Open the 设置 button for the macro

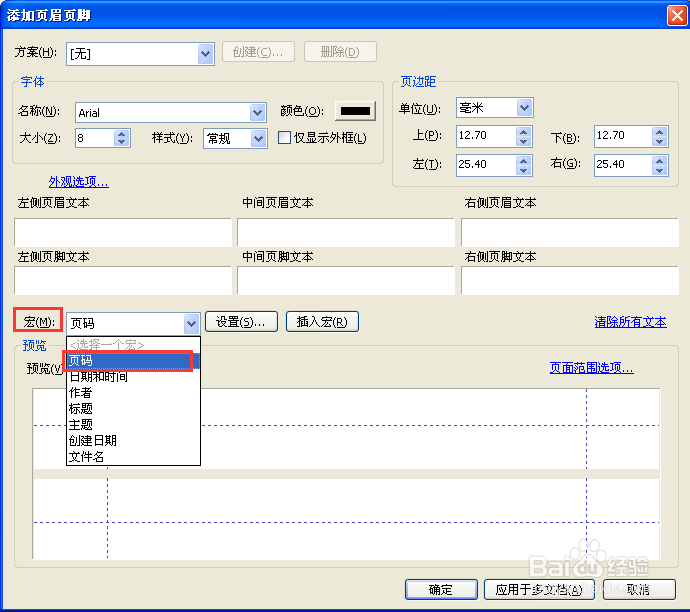coord(241,322)
